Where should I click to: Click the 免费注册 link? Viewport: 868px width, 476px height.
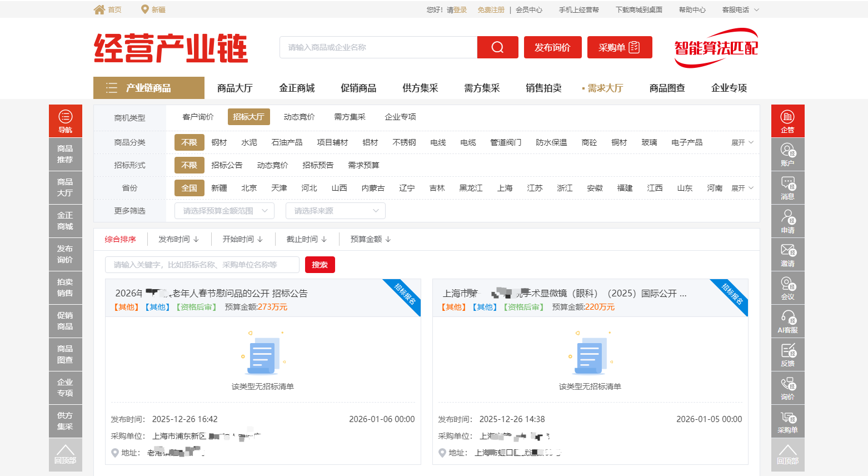[491, 9]
